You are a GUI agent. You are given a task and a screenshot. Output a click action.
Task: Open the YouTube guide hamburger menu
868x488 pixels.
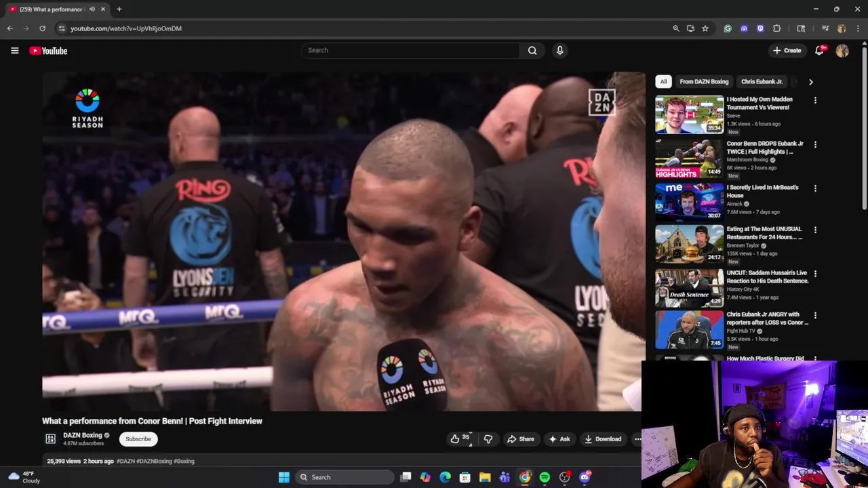point(14,50)
